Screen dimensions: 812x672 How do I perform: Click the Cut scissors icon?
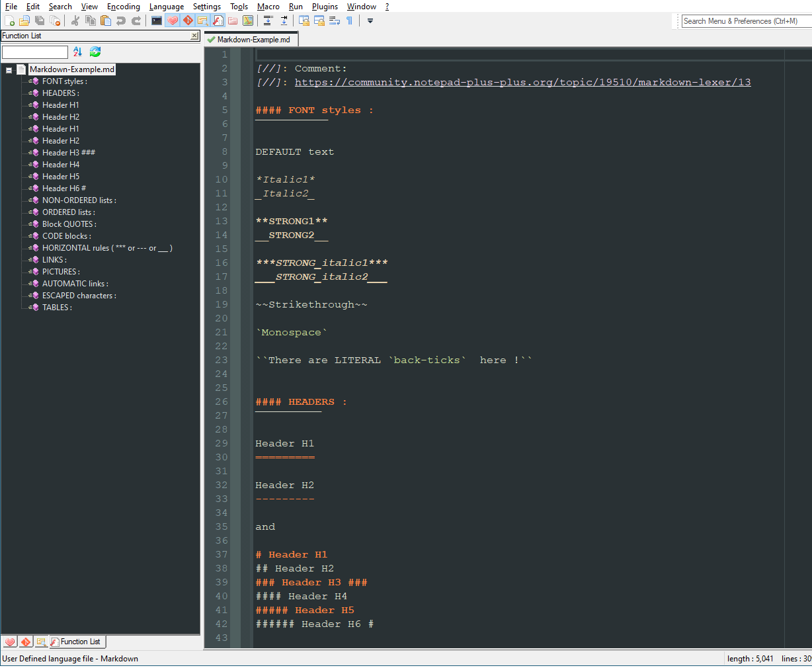click(x=75, y=21)
